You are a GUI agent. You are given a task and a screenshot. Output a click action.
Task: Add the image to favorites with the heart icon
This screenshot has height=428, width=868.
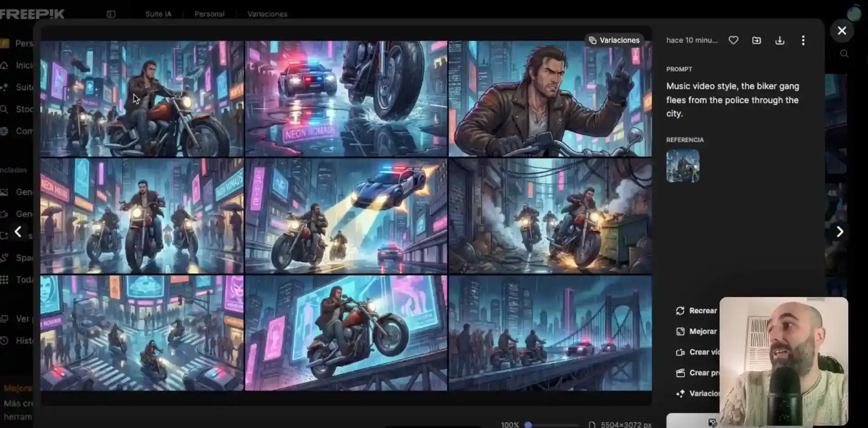733,40
